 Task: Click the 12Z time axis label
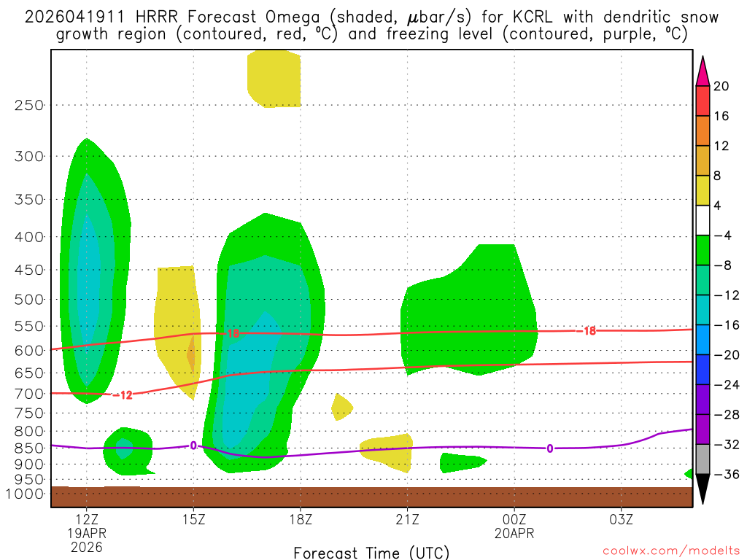87,519
